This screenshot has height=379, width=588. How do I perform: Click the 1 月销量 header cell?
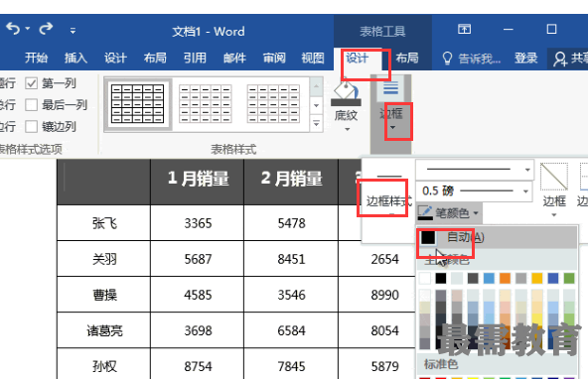pos(198,182)
